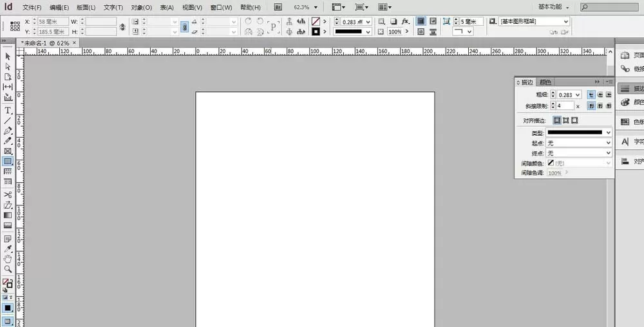644x327 pixels.
Task: Select the Line tool
Action: point(8,120)
